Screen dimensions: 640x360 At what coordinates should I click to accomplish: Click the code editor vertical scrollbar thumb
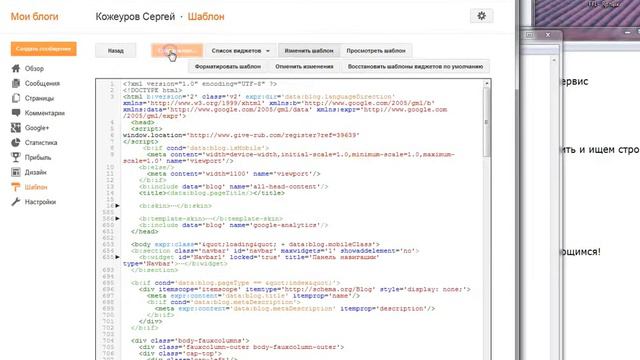click(x=487, y=122)
